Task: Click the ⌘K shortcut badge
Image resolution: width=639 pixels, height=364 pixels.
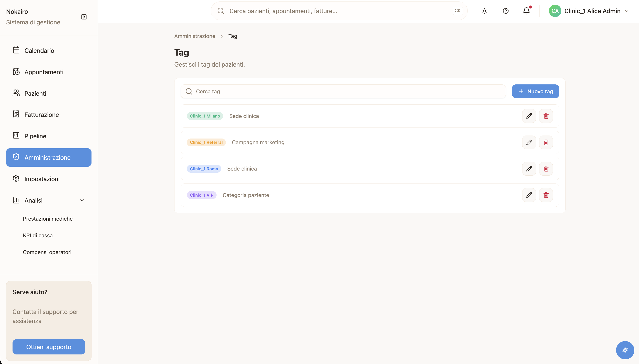Action: click(458, 11)
